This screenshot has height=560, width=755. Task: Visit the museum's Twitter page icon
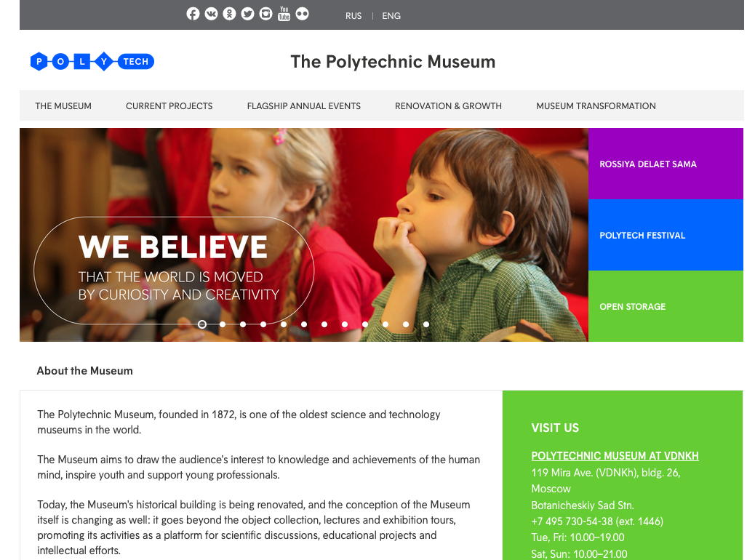coord(247,14)
